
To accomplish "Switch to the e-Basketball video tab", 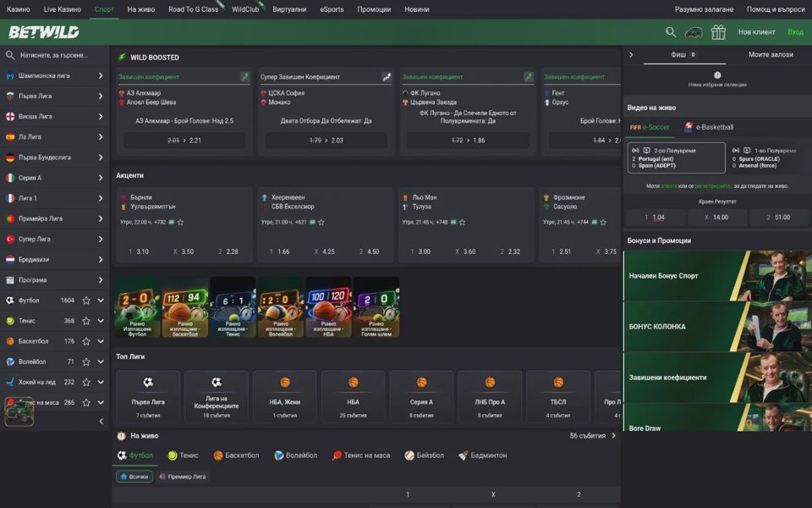I will [709, 127].
